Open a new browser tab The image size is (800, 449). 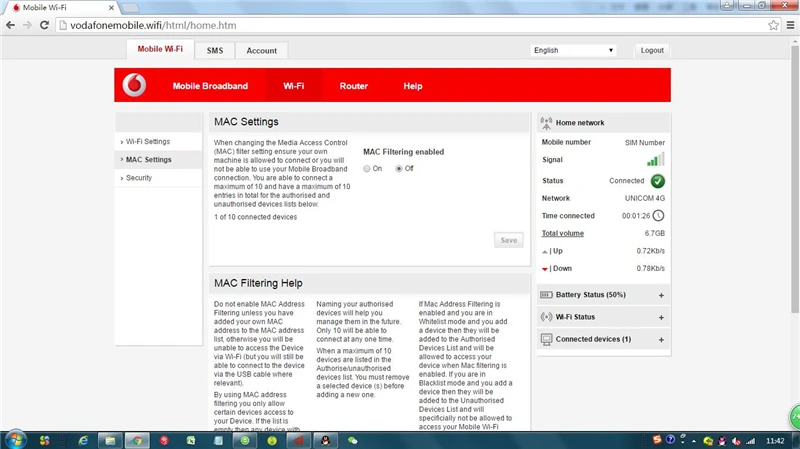(130, 8)
